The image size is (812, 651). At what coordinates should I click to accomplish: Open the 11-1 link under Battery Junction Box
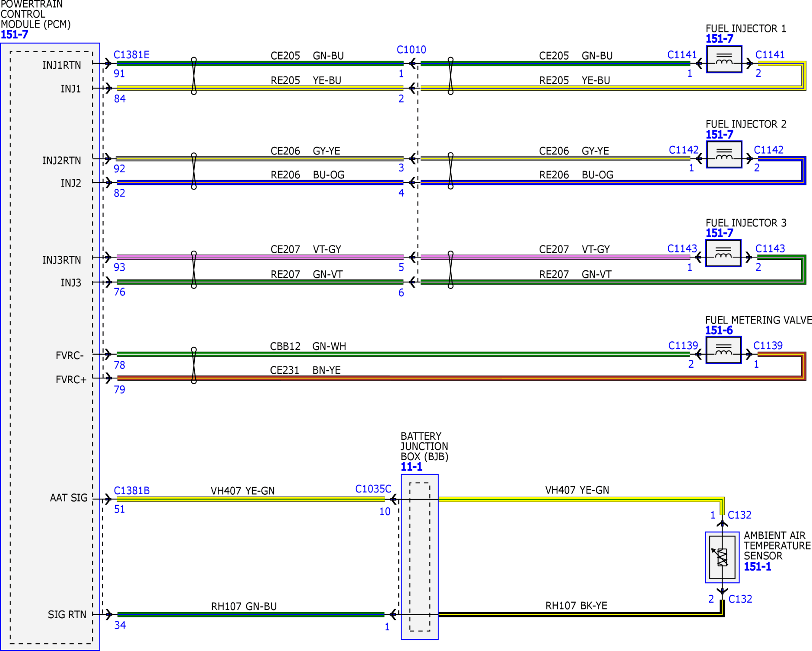coord(411,467)
